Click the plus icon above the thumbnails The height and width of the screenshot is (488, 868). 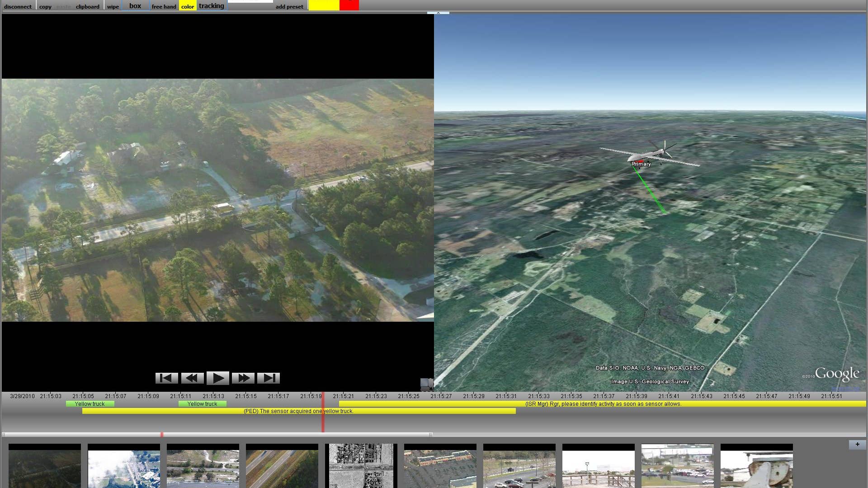point(857,444)
